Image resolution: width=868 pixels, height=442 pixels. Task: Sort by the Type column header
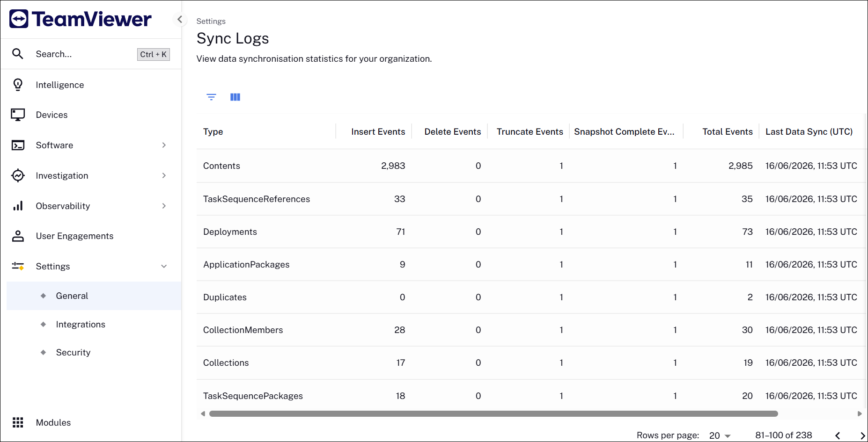[213, 131]
